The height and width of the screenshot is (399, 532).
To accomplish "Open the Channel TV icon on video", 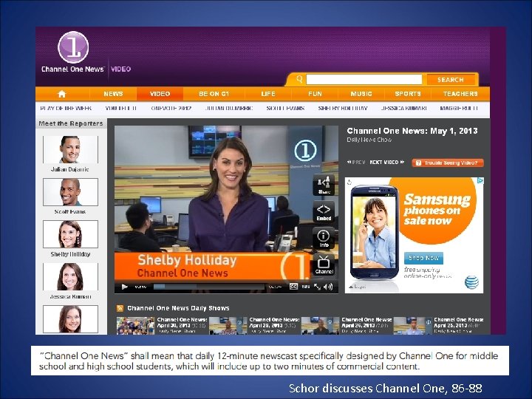I will coord(324,265).
